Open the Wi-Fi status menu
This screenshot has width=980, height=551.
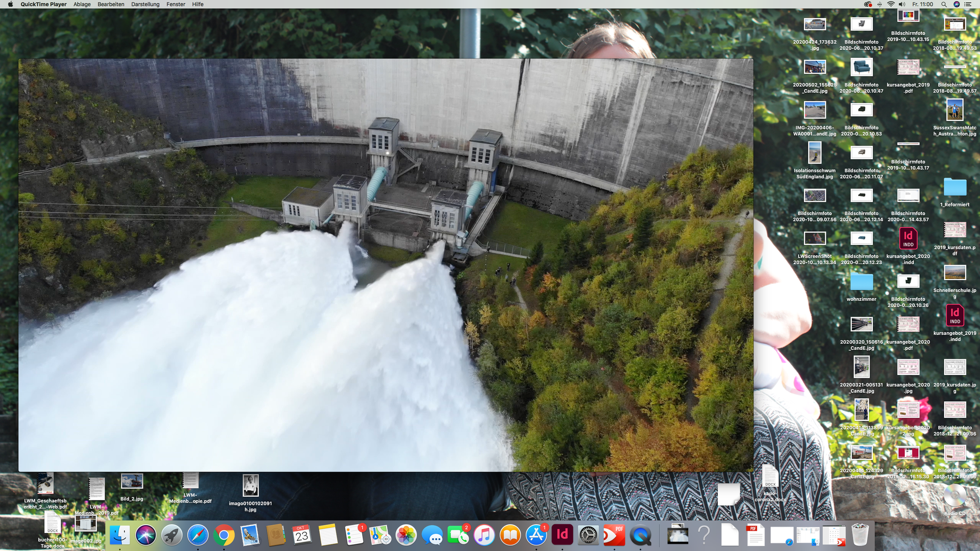tap(891, 4)
